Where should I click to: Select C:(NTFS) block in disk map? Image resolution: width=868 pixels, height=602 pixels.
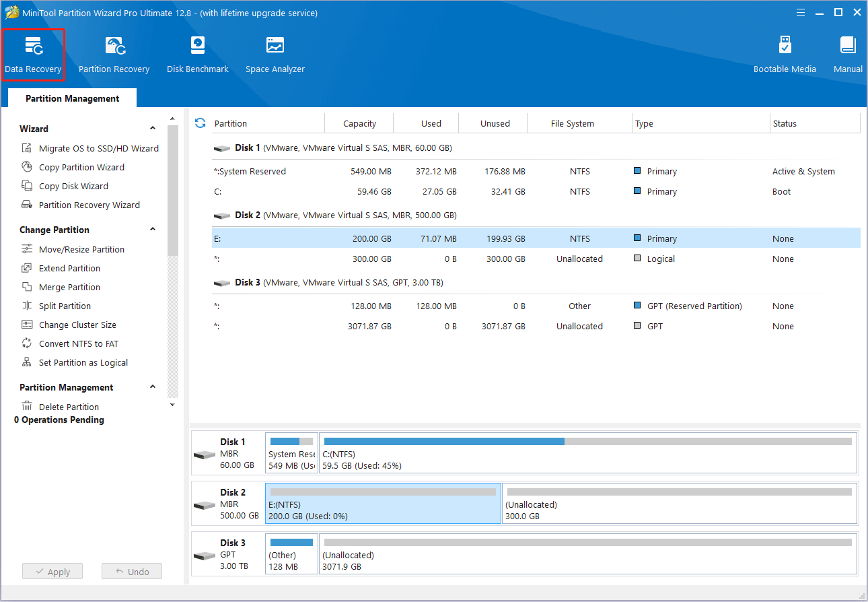click(587, 453)
